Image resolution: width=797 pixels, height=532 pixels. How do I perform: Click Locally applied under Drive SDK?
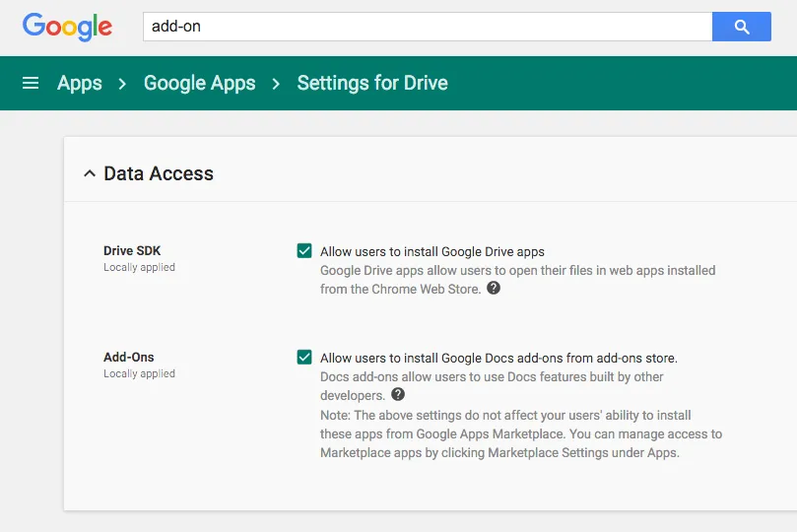pyautogui.click(x=139, y=267)
